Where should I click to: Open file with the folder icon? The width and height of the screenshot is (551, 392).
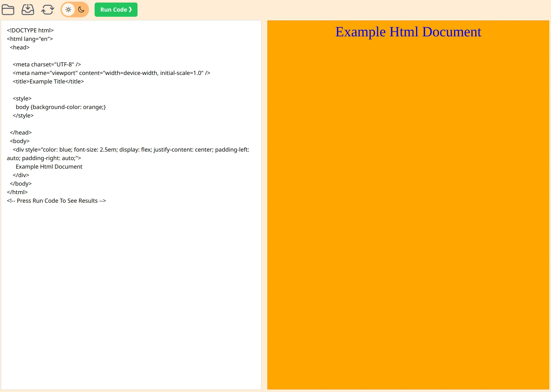(8, 10)
